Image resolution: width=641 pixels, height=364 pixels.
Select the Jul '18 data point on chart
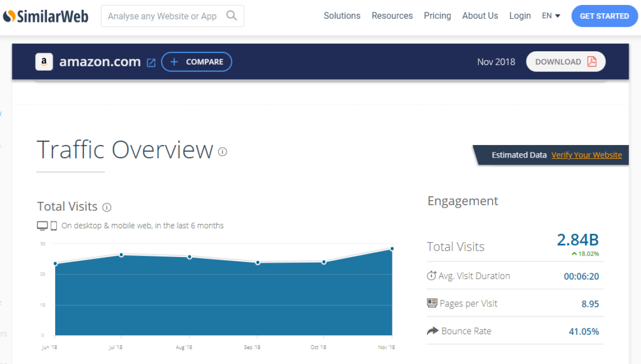pyautogui.click(x=121, y=255)
